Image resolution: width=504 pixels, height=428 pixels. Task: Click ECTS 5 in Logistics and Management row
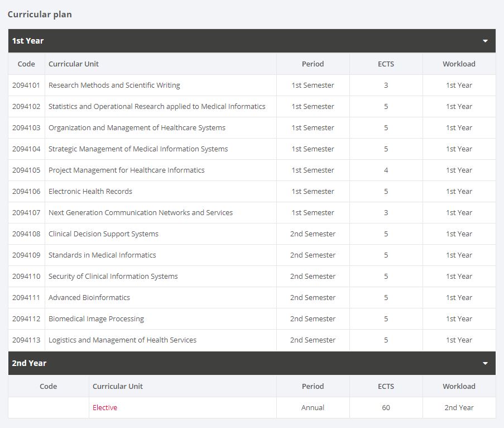click(x=386, y=340)
